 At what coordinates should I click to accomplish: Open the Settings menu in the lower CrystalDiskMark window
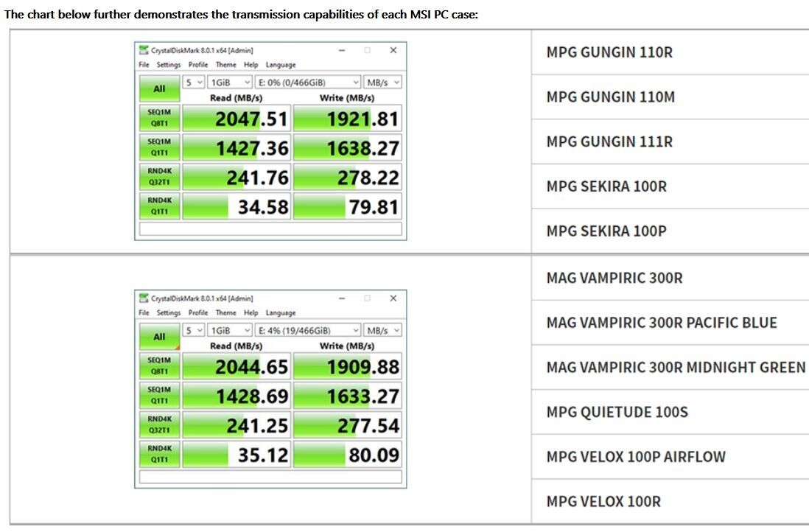point(169,312)
